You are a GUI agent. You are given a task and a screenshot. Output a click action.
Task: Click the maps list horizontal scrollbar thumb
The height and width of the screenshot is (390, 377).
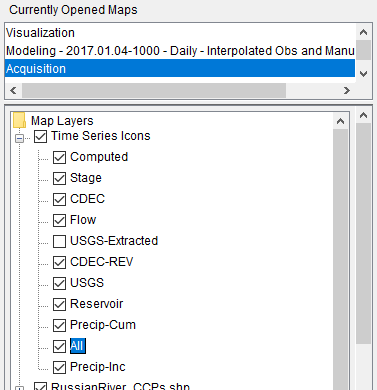coord(154,90)
